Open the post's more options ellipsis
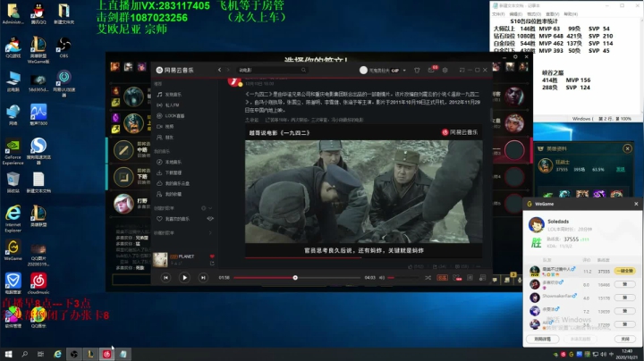 coord(478,266)
